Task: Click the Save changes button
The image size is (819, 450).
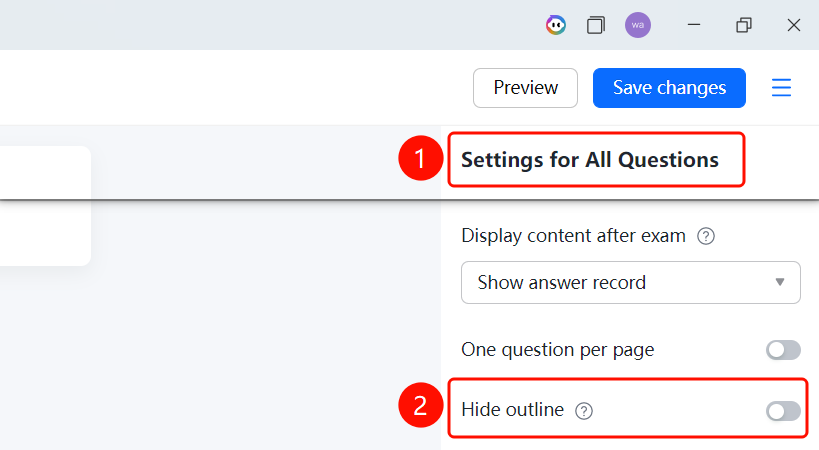Action: [669, 88]
